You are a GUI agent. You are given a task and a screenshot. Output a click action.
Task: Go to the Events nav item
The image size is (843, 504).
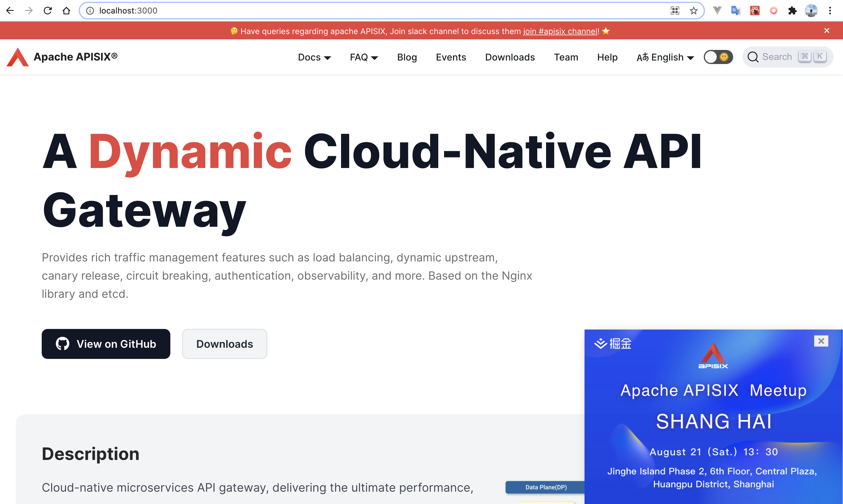click(x=451, y=57)
